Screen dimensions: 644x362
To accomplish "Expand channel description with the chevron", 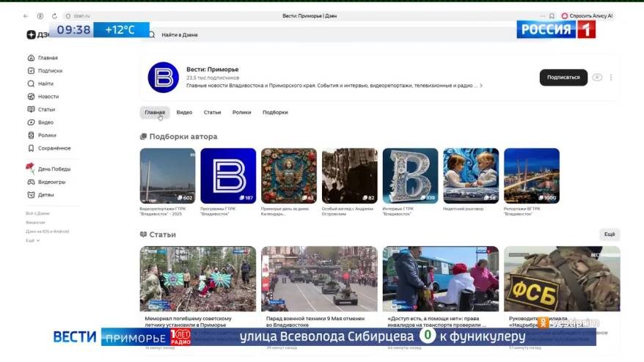I will [x=481, y=86].
